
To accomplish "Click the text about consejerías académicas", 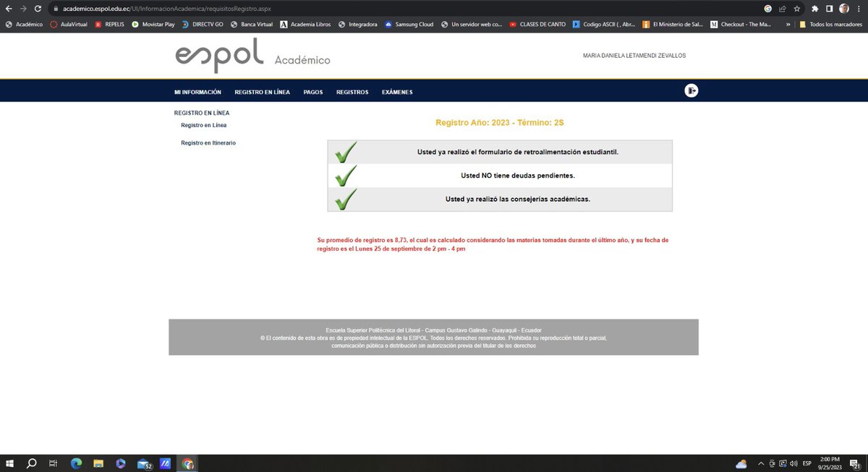I will pos(518,199).
